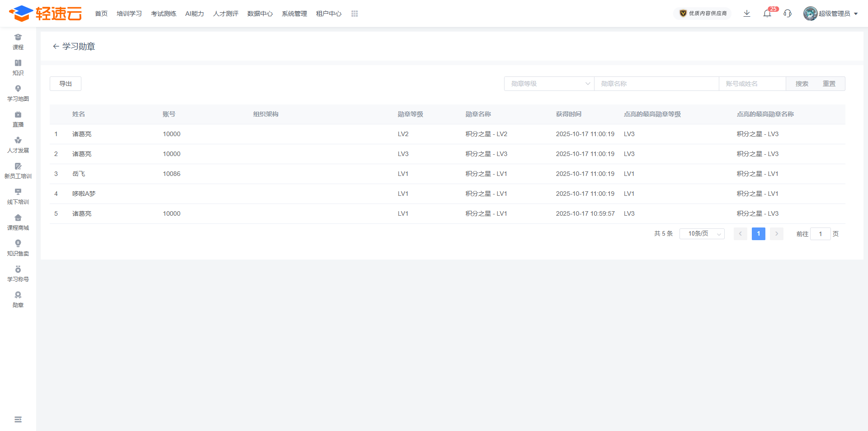Screen dimensions: 868x431
Task: Open the notification bell with 25 badge
Action: 767,14
